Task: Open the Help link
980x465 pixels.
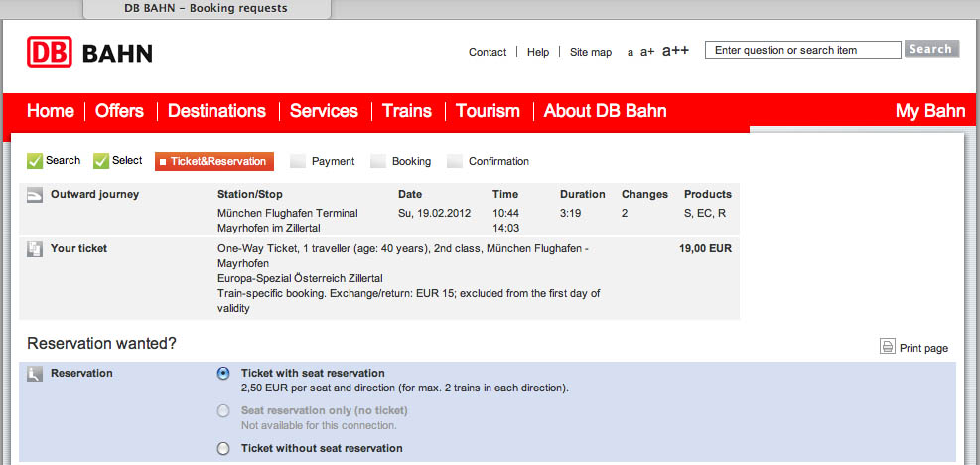Action: coord(538,52)
